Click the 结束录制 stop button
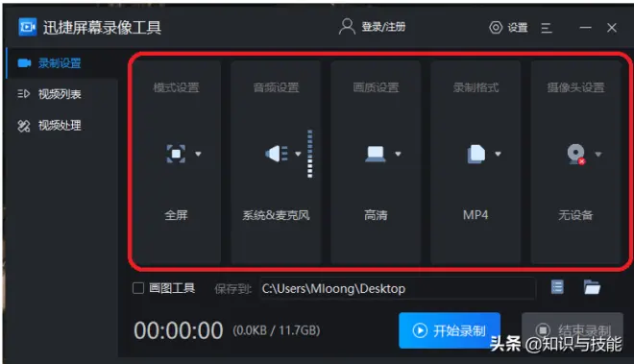Image resolution: width=634 pixels, height=364 pixels. 573,330
